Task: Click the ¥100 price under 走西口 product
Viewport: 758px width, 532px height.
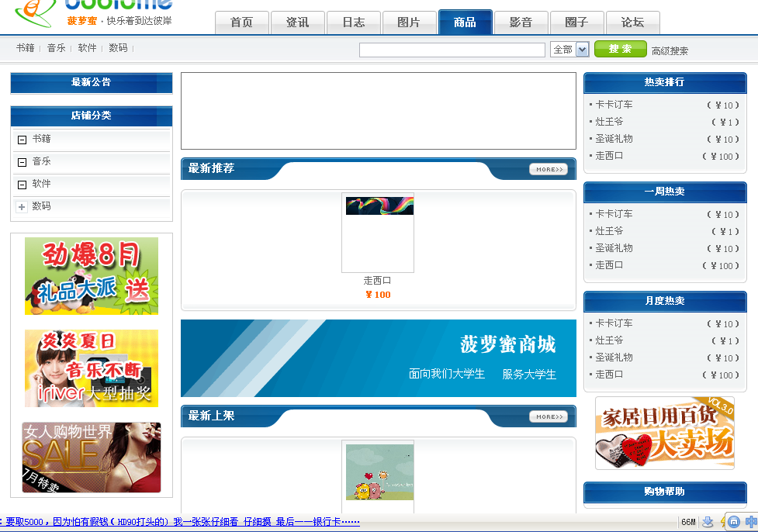Action: (x=378, y=295)
